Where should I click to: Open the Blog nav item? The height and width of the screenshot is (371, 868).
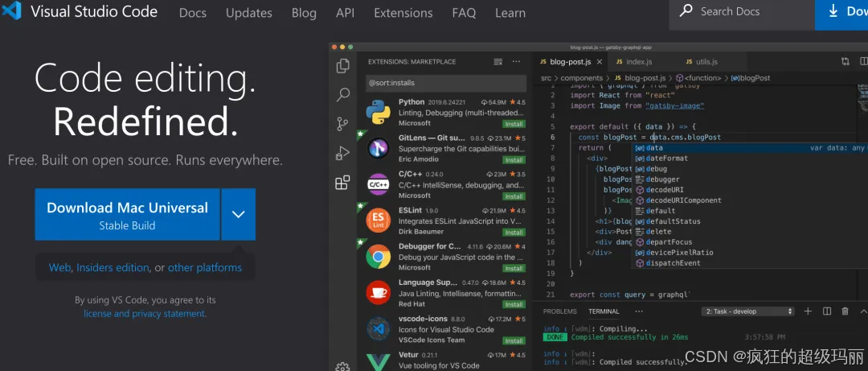(304, 13)
